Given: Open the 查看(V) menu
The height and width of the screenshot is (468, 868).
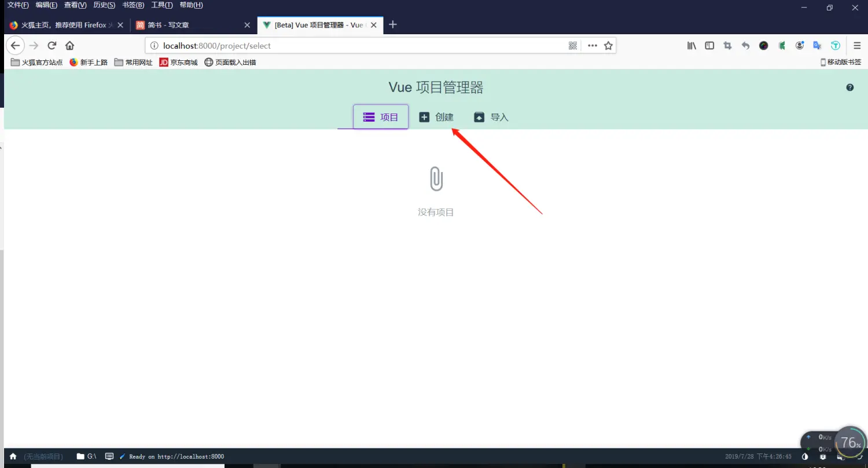Looking at the screenshot, I should click(x=75, y=5).
